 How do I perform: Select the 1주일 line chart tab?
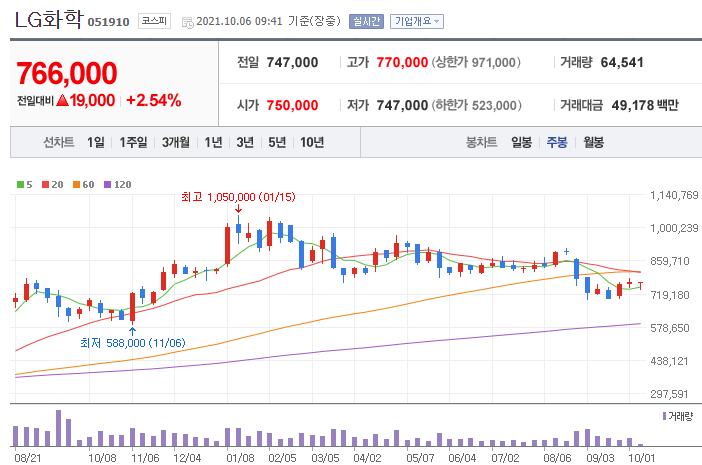pyautogui.click(x=133, y=142)
